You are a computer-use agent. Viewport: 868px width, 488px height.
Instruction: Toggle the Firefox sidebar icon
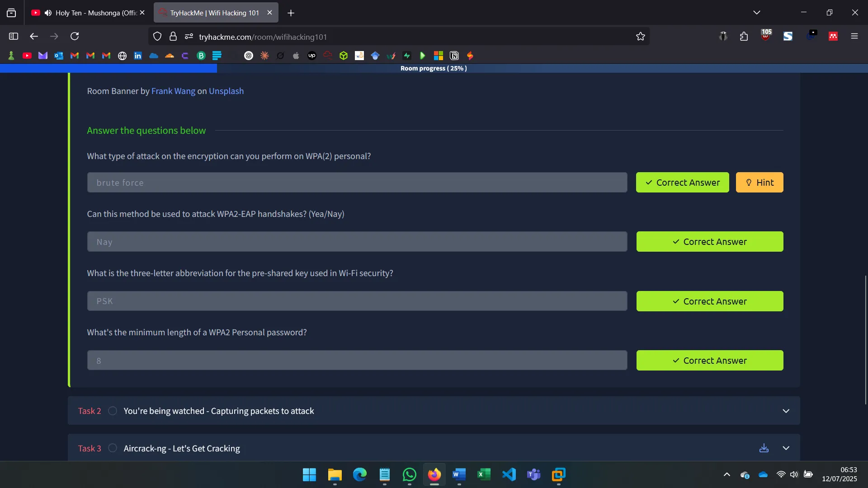coord(14,36)
